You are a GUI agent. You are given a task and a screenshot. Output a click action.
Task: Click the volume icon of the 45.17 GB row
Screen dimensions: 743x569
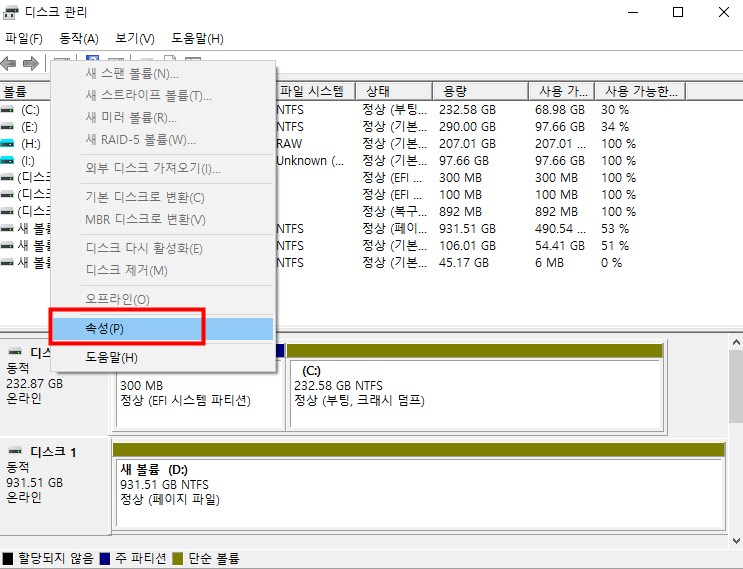(x=7, y=262)
